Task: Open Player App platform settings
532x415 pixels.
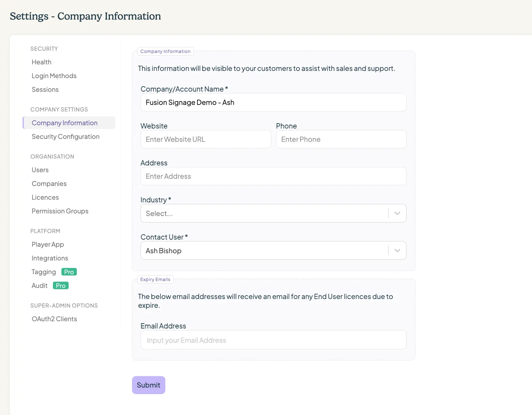Action: pos(48,244)
